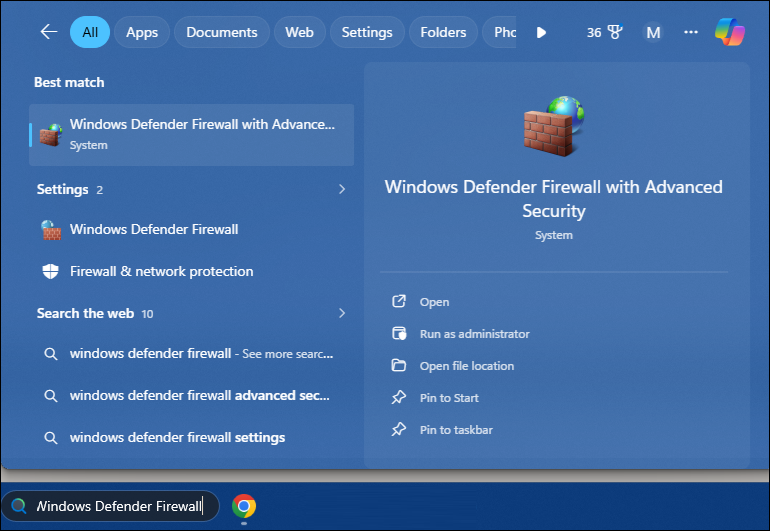This screenshot has width=770, height=531.
Task: Open Google Chrome from the taskbar
Action: [244, 506]
